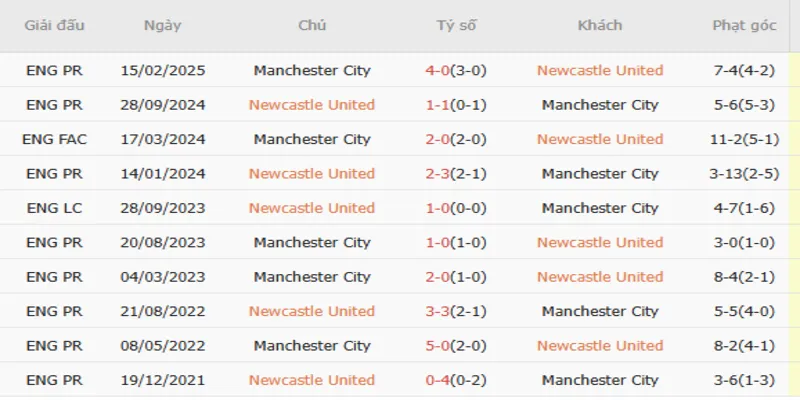This screenshot has width=800, height=400.
Task: Click the Phạt góc column header
Action: pos(744,26)
